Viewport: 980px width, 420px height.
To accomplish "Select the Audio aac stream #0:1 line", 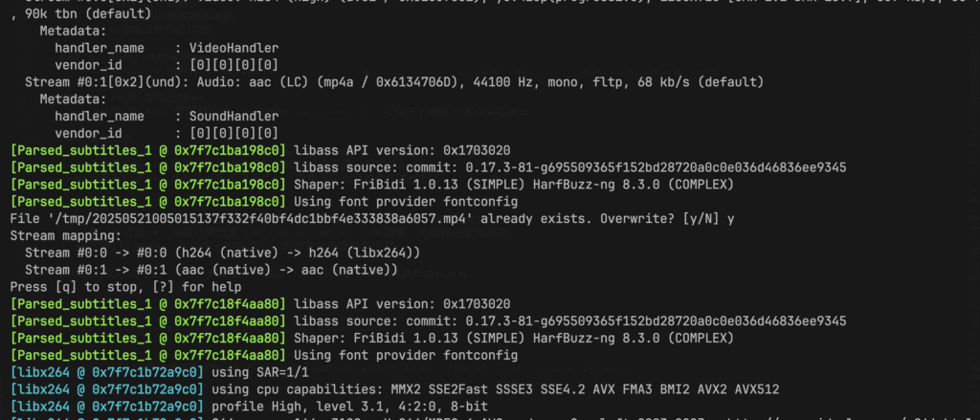I will (394, 82).
